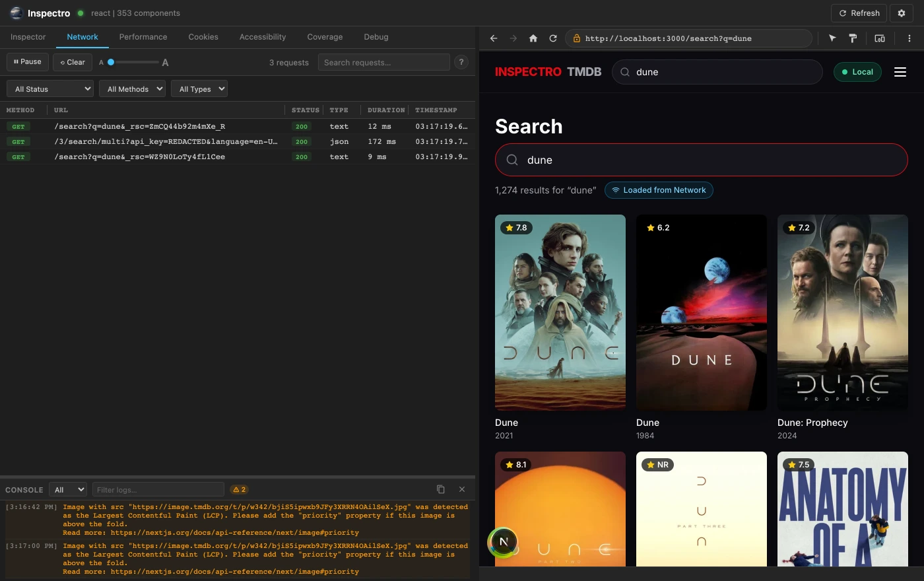Viewport: 924px width, 581px height.
Task: Open the Dune 2021 movie poster
Action: tap(560, 312)
